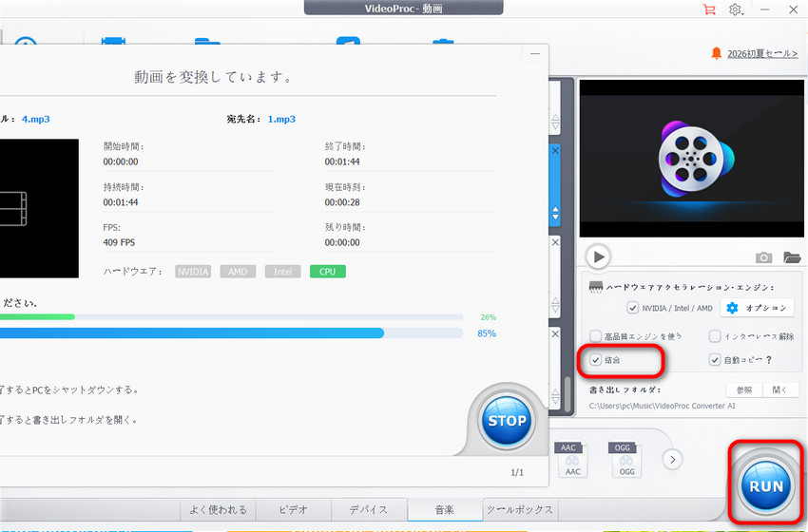The width and height of the screenshot is (808, 532).
Task: Click the 409 FPS value
Action: point(119,242)
